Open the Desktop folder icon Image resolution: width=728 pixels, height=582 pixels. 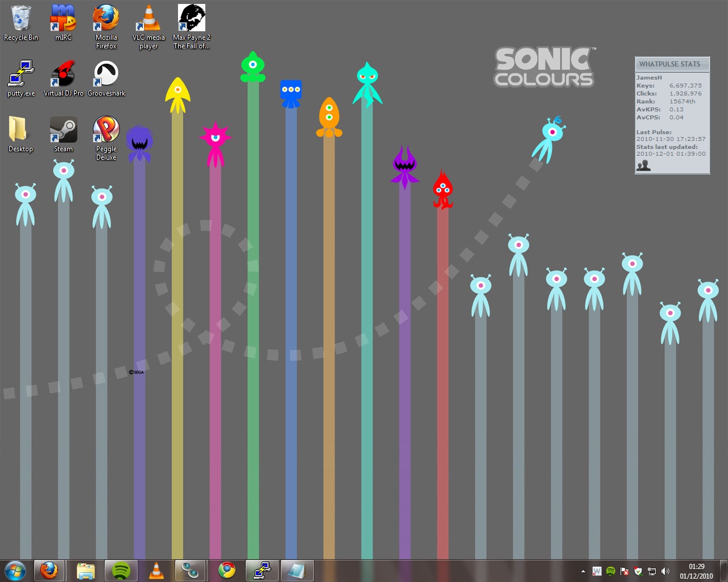point(20,130)
